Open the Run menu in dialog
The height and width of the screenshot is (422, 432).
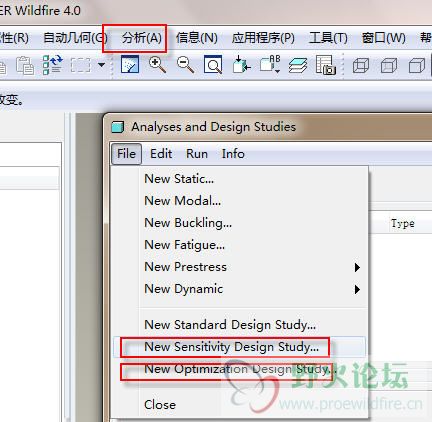click(197, 154)
